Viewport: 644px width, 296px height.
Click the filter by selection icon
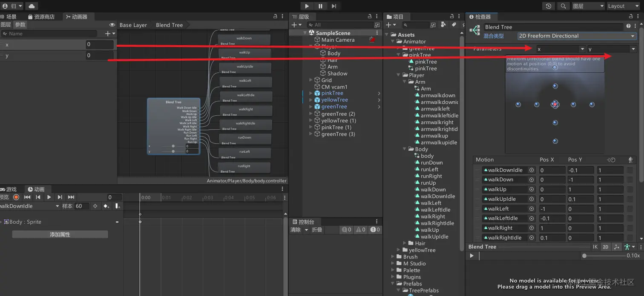tap(95, 206)
